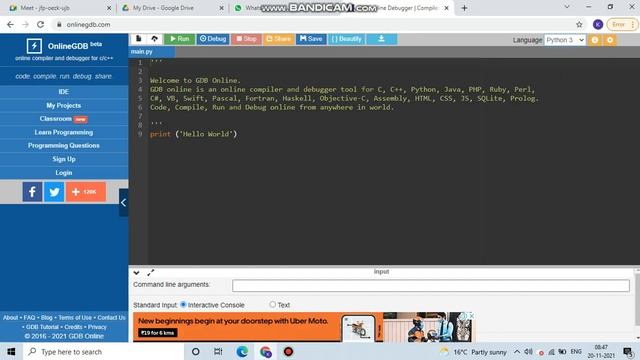Open the FAQ footer link
The height and width of the screenshot is (360, 640).
(x=29, y=318)
